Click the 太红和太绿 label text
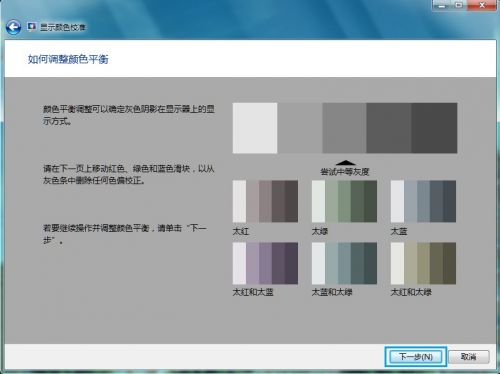The image size is (500, 374). click(x=411, y=292)
